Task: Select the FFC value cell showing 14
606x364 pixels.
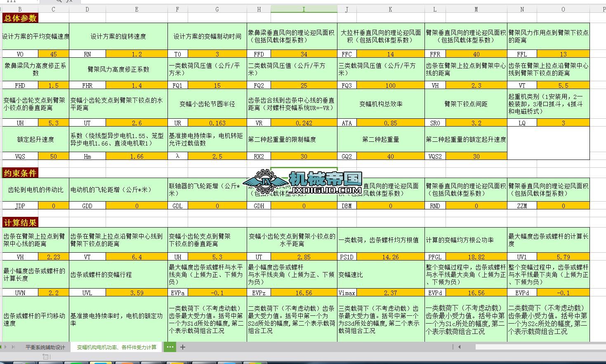Action: [390, 54]
